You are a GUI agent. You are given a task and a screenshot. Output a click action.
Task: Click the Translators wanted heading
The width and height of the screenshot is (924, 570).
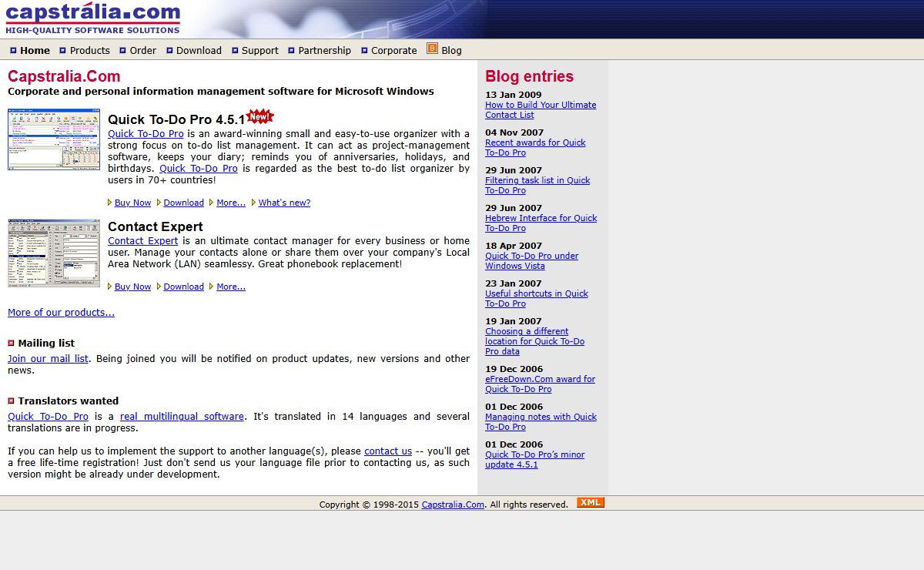click(68, 401)
